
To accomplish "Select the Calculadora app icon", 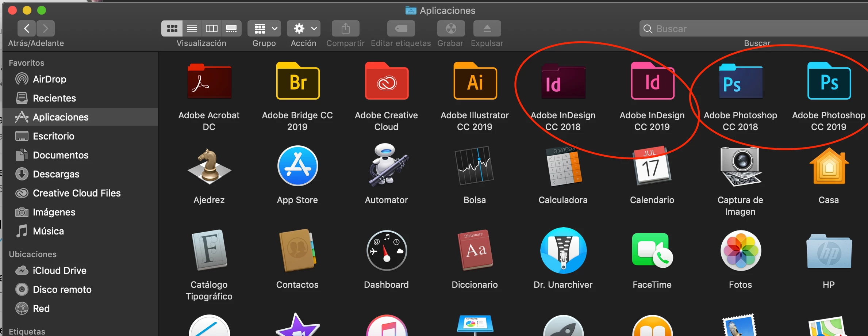I will coord(563,166).
